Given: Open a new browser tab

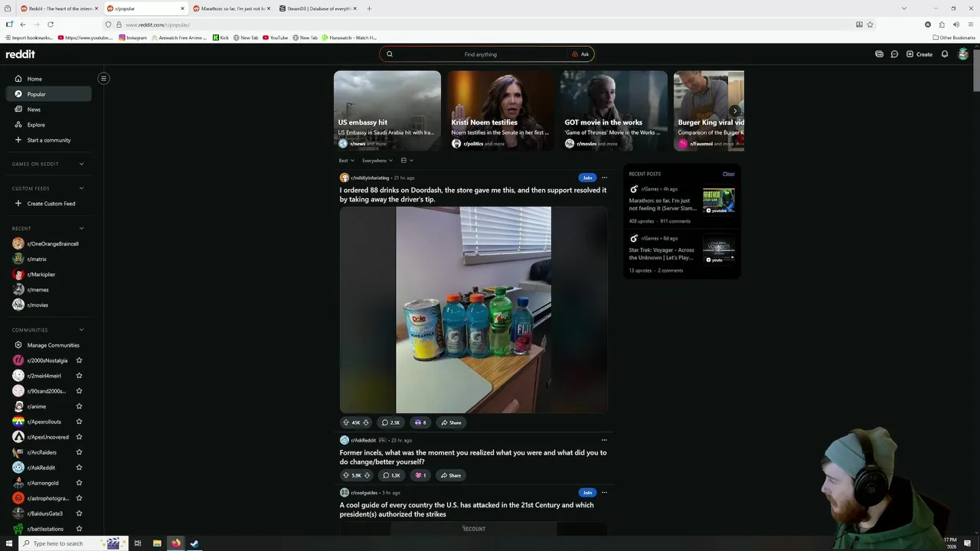Looking at the screenshot, I should pyautogui.click(x=369, y=8).
